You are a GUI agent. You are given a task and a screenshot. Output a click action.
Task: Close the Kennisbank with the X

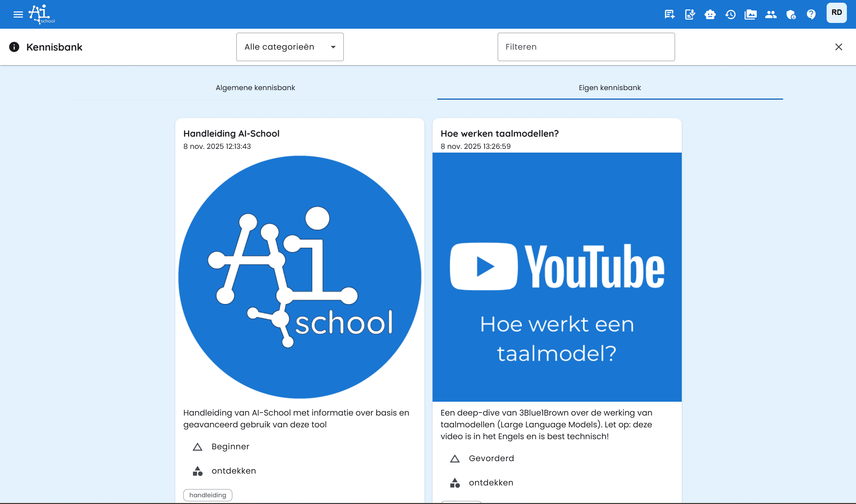[839, 47]
